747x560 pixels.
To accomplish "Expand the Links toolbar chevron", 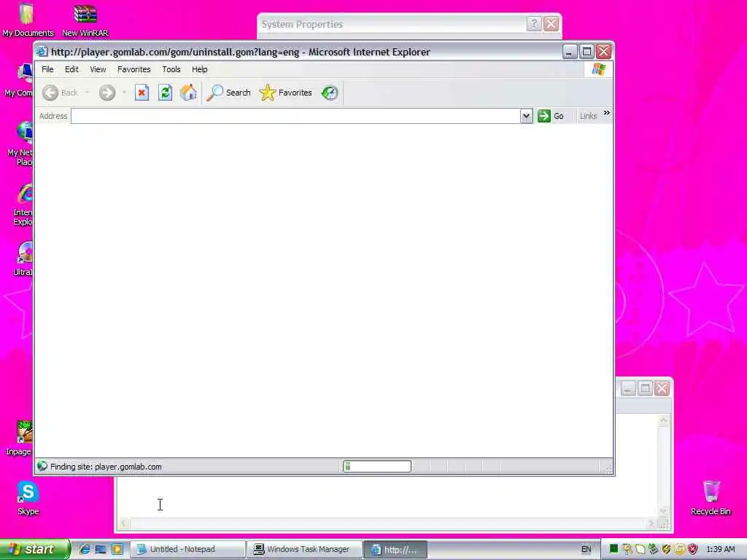I will (x=606, y=113).
